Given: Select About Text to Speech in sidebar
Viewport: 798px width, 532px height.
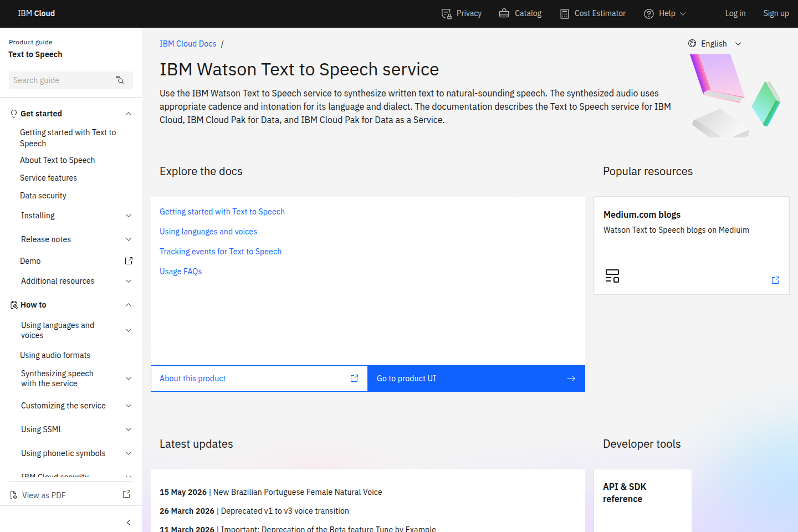Looking at the screenshot, I should [x=58, y=160].
